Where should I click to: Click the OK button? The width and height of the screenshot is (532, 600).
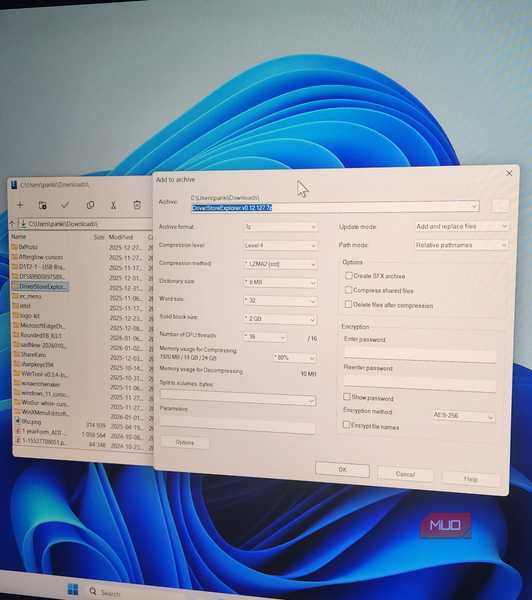[x=343, y=470]
